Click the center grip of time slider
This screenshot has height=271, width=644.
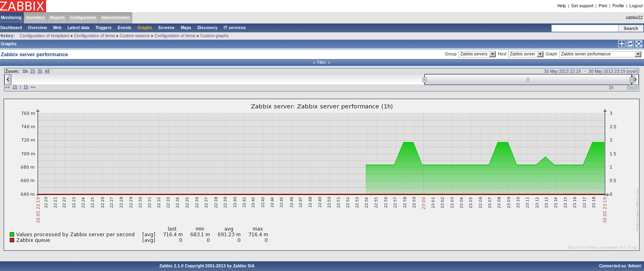[528, 80]
